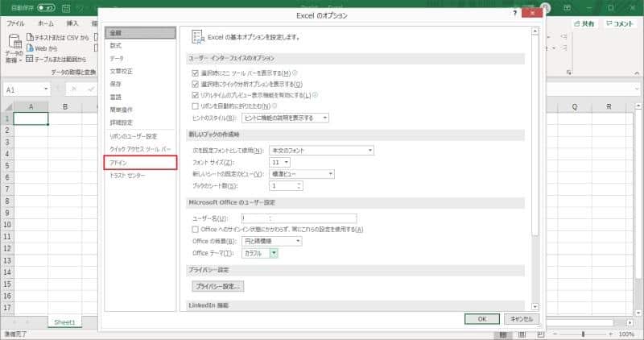Click the プライバシー設定... (Privacy Settings) button

[x=218, y=286]
